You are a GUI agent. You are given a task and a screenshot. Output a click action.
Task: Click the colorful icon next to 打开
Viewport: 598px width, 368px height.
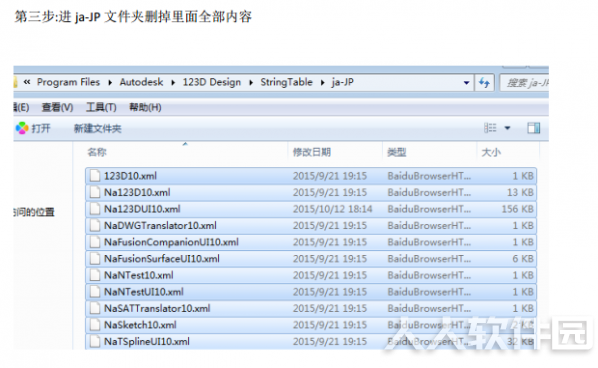pos(22,128)
